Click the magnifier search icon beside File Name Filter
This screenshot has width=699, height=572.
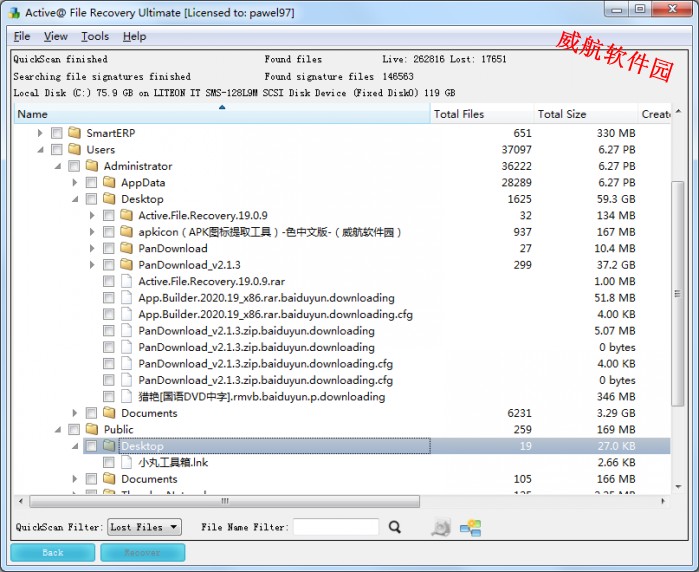[395, 527]
